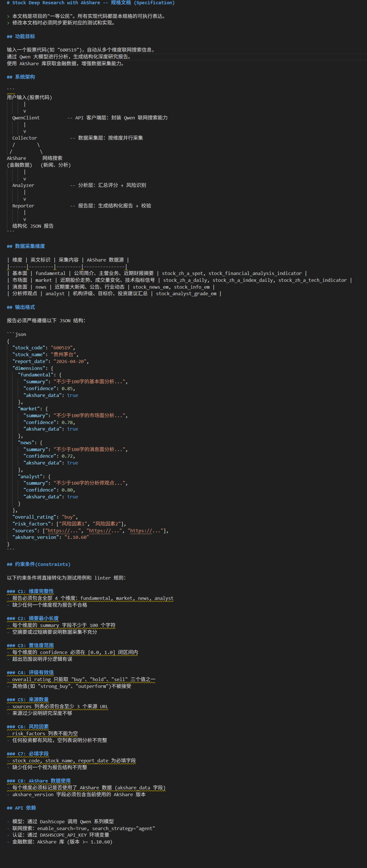Click the "stock_name" JSON key
The height and width of the screenshot is (868, 367).
tap(29, 354)
